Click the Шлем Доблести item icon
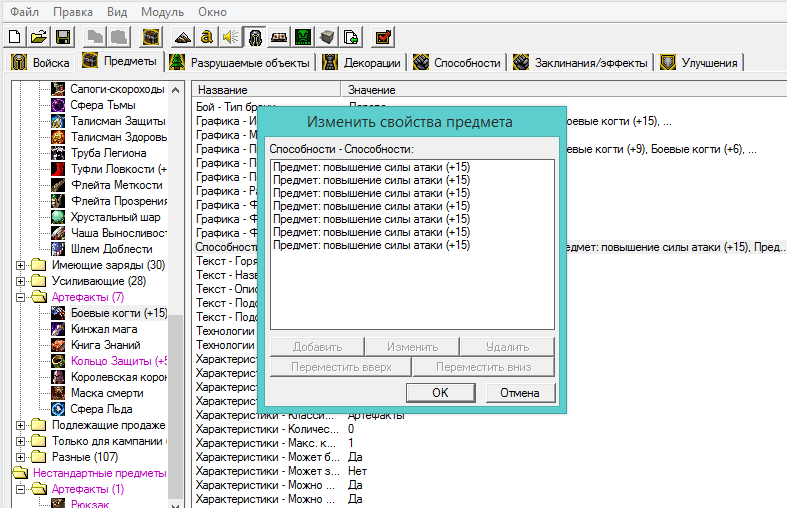This screenshot has width=787, height=508. [58, 249]
